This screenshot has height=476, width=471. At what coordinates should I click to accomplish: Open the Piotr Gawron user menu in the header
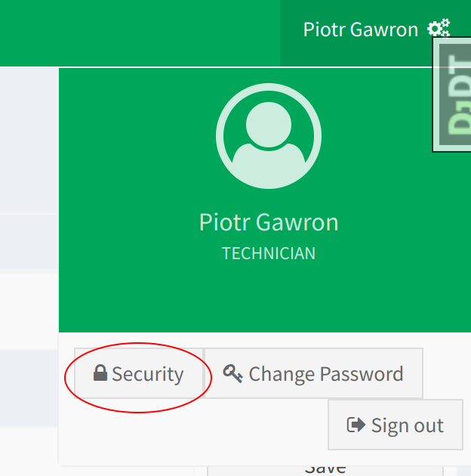tap(361, 30)
